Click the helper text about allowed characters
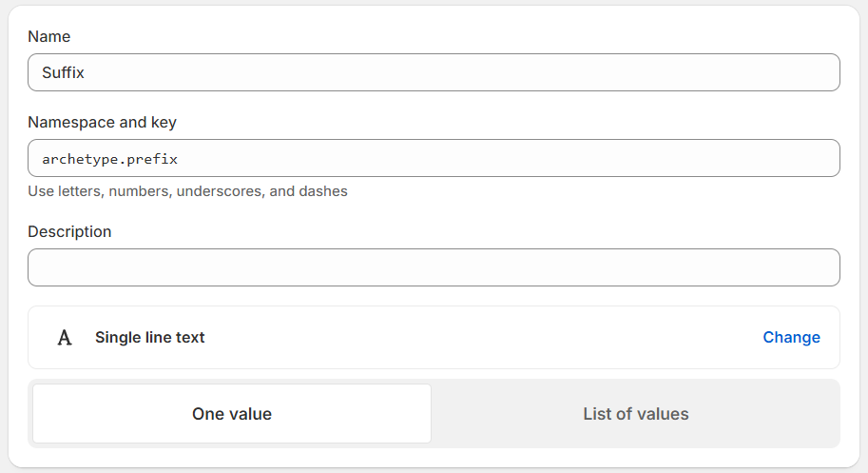This screenshot has height=473, width=868. [187, 191]
